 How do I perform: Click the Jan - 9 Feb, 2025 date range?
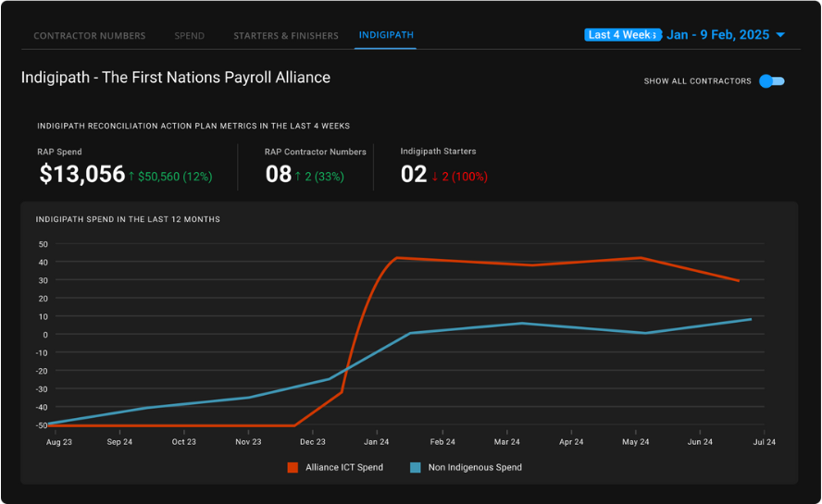pyautogui.click(x=718, y=34)
